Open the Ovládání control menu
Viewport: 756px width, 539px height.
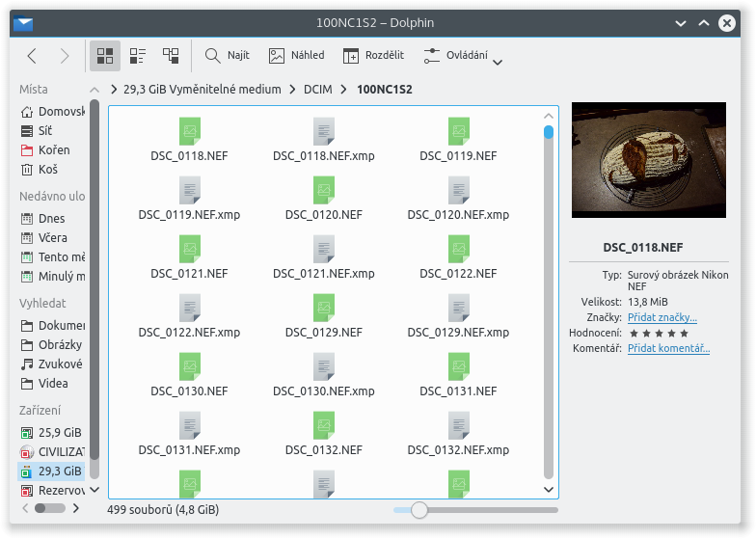pyautogui.click(x=463, y=56)
